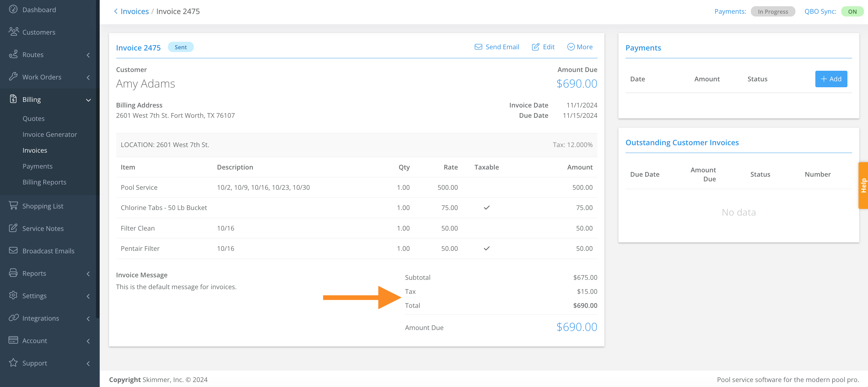Click the Invoices breadcrumb link

pos(135,12)
